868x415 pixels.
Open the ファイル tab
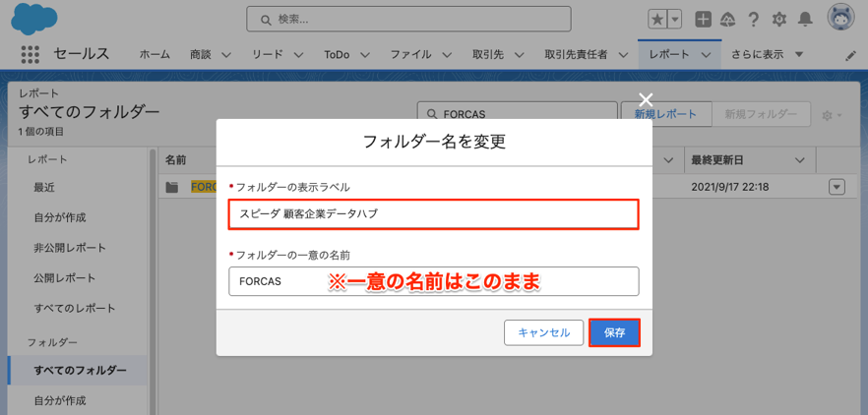(x=410, y=54)
